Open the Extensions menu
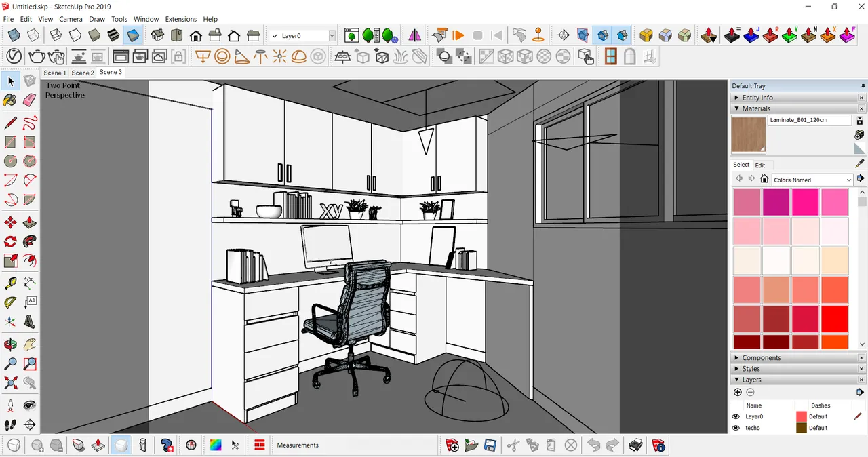868x457 pixels. (180, 19)
